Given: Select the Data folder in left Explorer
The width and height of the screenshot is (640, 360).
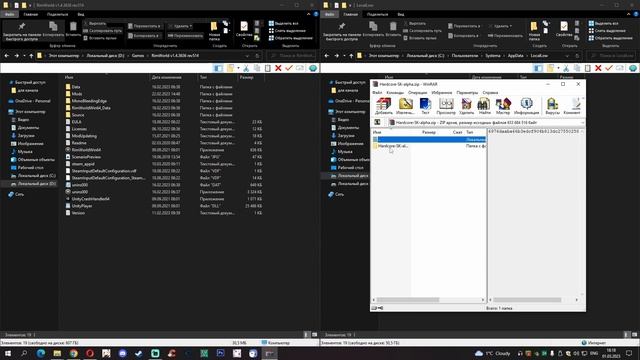Looking at the screenshot, I should pyautogui.click(x=76, y=87).
